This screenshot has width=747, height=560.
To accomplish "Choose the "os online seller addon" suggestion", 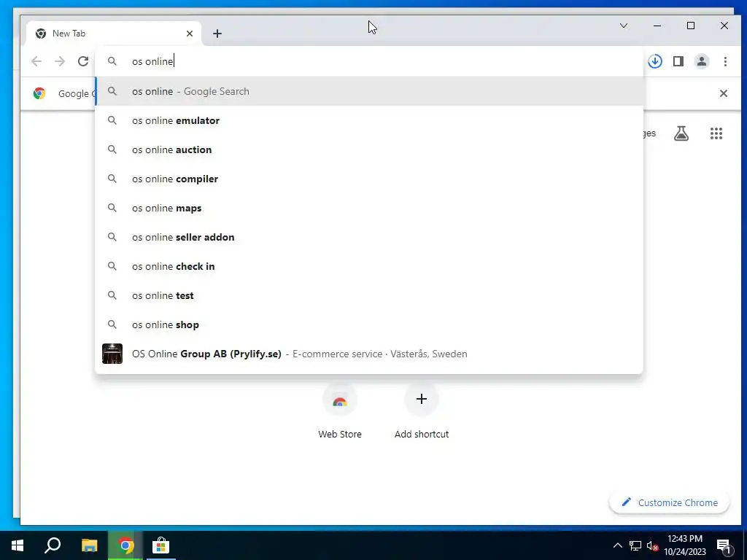I will [x=369, y=237].
